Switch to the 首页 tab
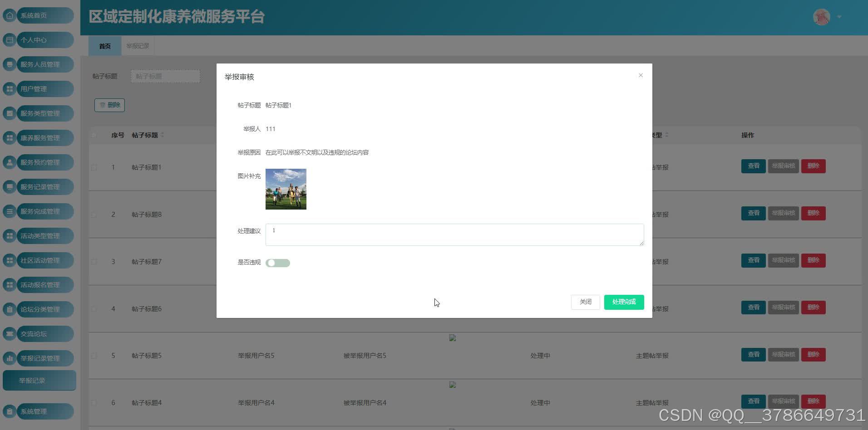 tap(105, 46)
